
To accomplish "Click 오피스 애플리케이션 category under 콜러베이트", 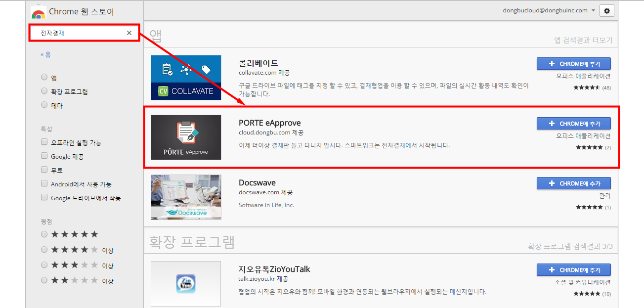I will 584,77.
